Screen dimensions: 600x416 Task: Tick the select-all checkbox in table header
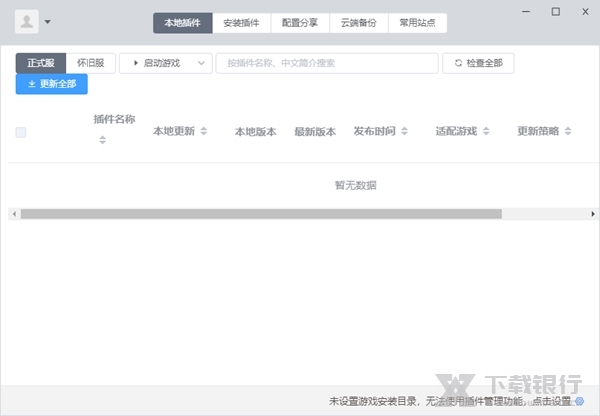click(x=21, y=132)
